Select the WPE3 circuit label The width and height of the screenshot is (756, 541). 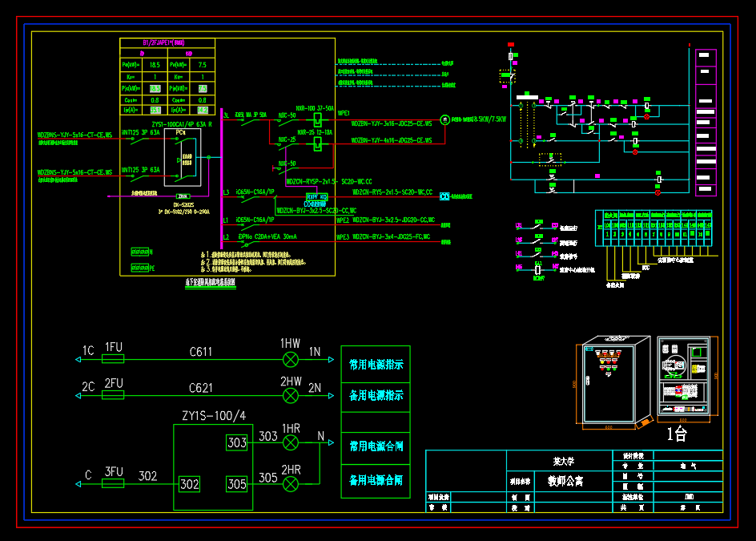343,237
